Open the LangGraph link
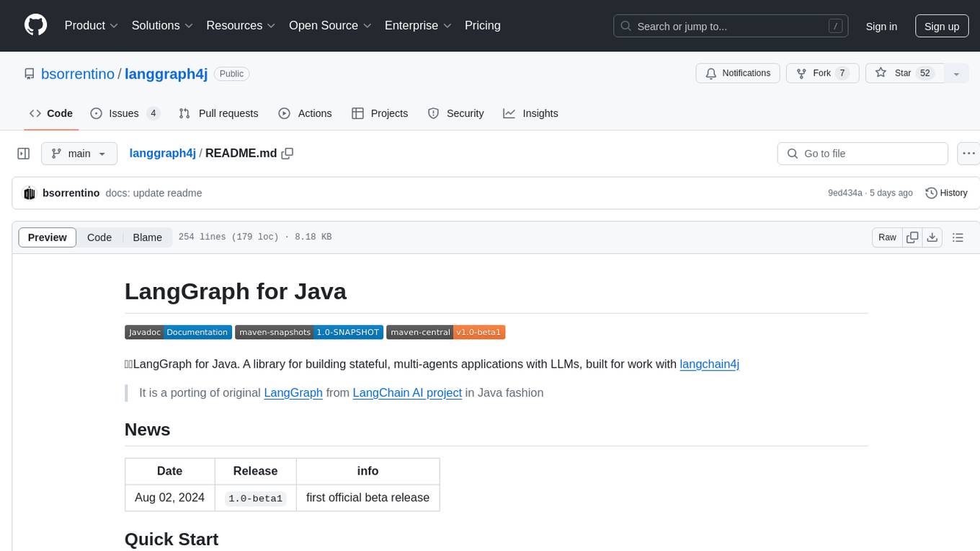The image size is (980, 551). 293,393
